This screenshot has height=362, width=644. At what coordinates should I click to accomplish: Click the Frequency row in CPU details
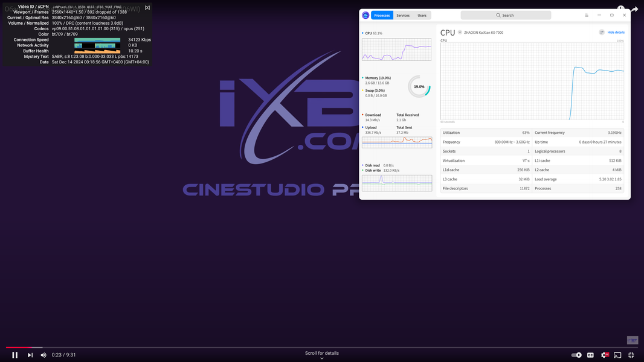tap(486, 142)
